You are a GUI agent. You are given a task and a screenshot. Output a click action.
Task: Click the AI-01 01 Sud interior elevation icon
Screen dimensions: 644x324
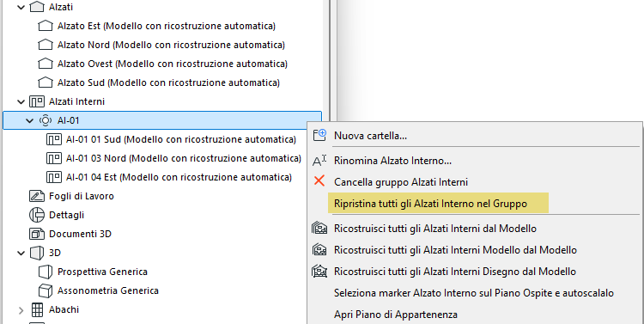pos(54,139)
